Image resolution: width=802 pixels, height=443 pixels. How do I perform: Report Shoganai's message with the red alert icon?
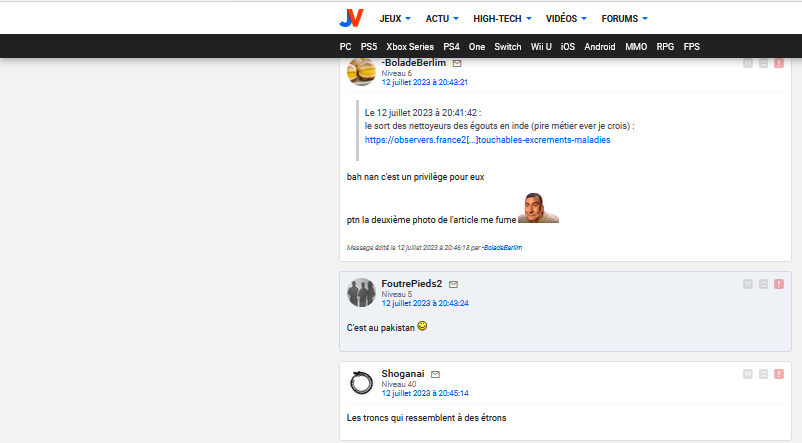tap(779, 374)
